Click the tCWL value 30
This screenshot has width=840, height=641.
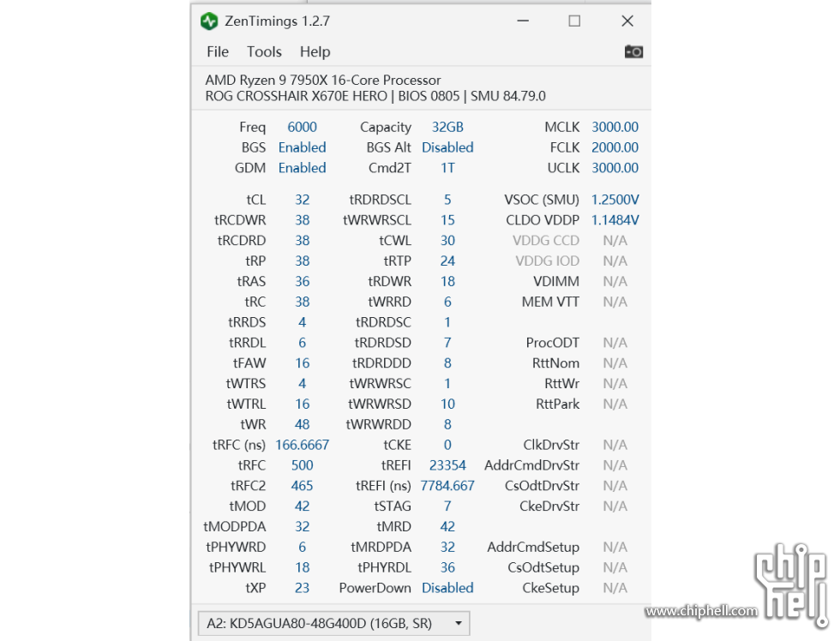[x=447, y=241]
